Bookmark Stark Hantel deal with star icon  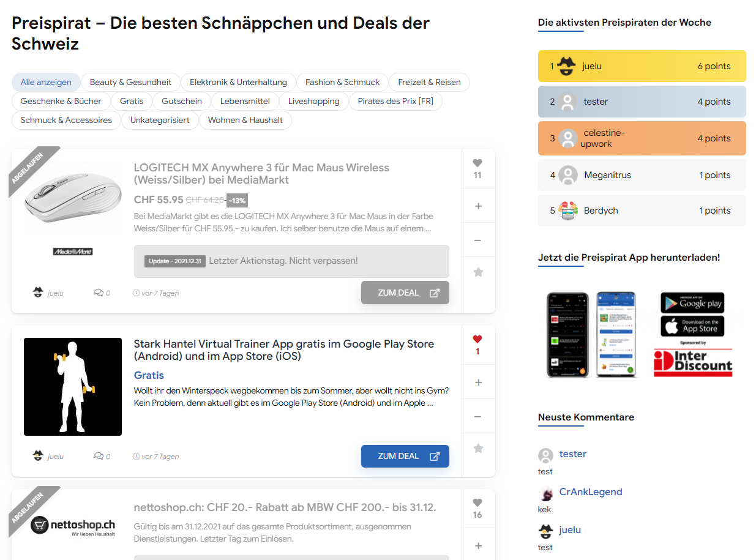(478, 449)
